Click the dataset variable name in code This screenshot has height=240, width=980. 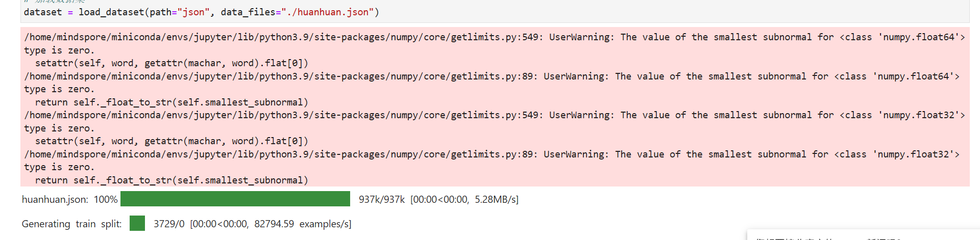pos(43,12)
